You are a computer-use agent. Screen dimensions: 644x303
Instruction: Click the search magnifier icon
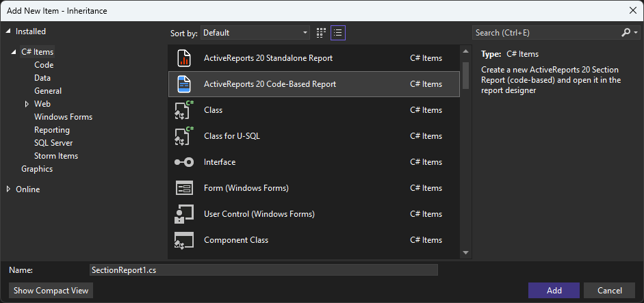(x=626, y=32)
